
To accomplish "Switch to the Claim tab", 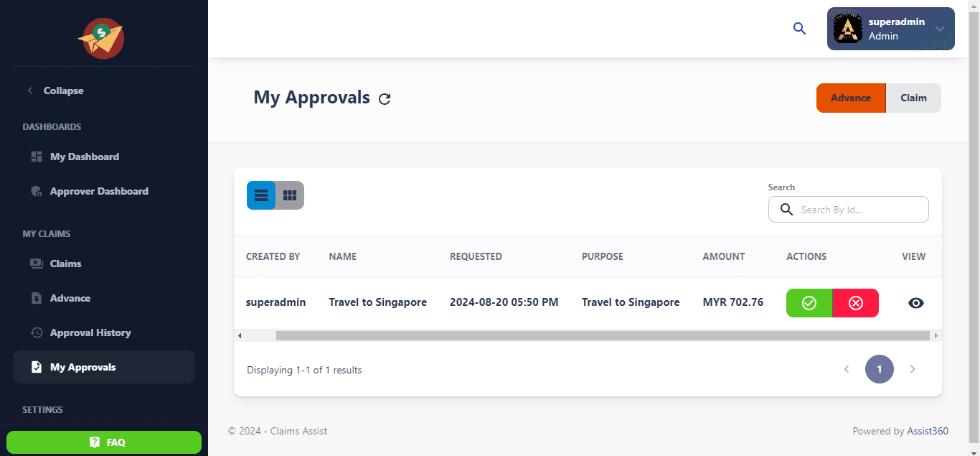I will (913, 98).
